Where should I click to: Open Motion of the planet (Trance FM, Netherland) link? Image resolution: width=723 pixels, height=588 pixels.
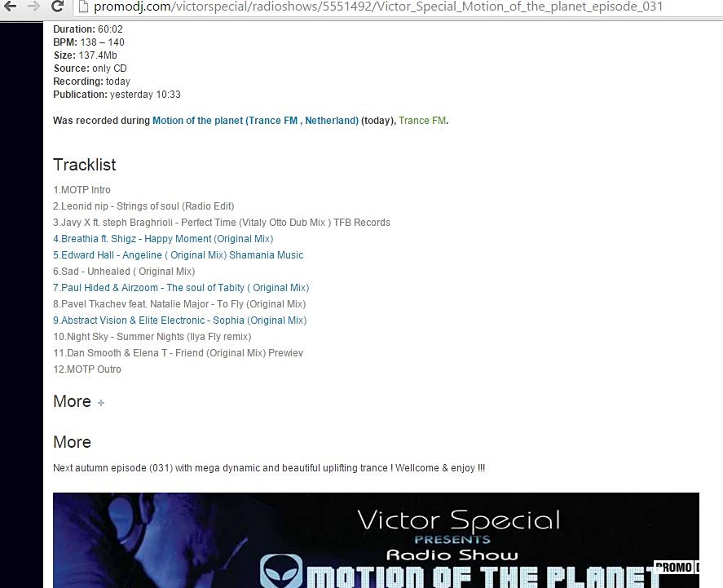(255, 121)
